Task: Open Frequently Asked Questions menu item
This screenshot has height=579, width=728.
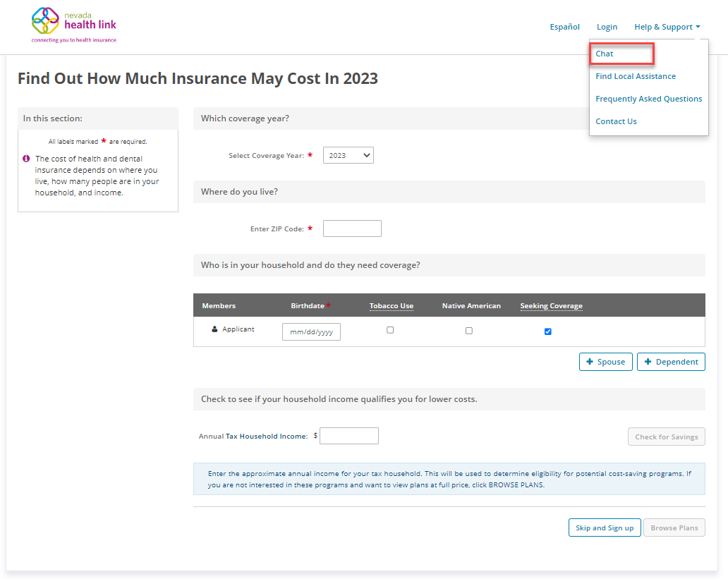Action: point(648,99)
